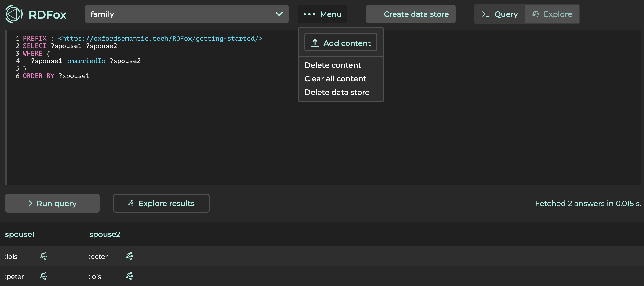
Task: Switch to the Explore view tab
Action: coord(552,14)
